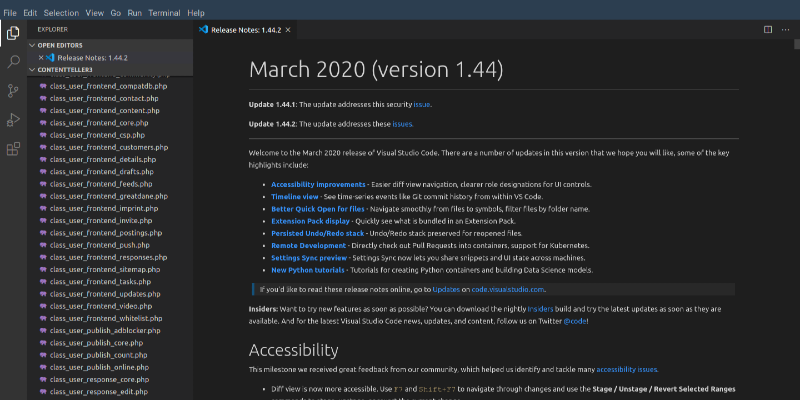Open the Better Quick Open for files link

(x=318, y=209)
